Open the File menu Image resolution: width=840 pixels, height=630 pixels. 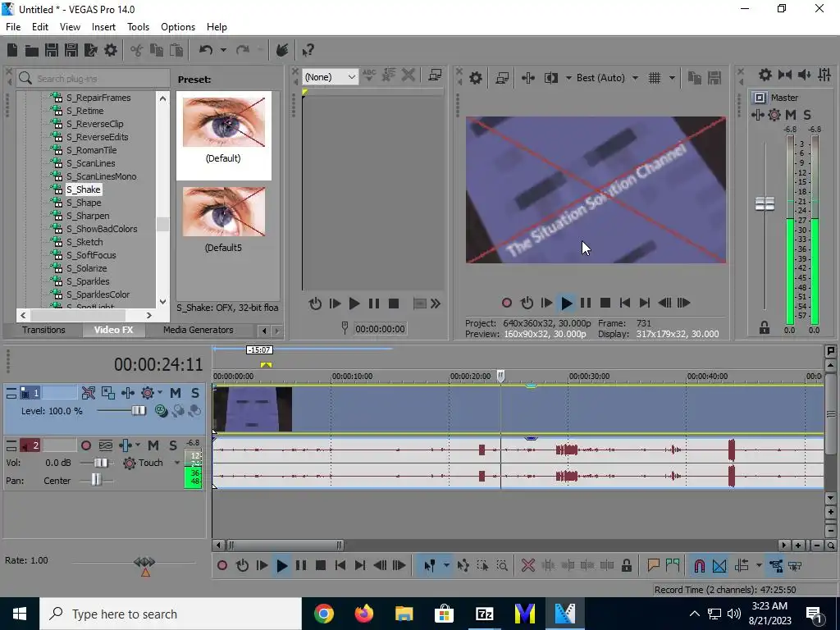tap(13, 27)
